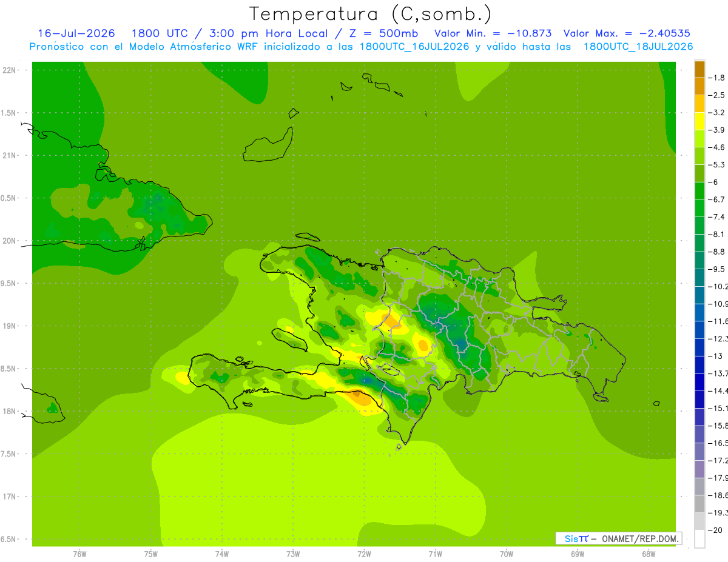Select the date "16-Jul-2026" in the header

[x=76, y=33]
